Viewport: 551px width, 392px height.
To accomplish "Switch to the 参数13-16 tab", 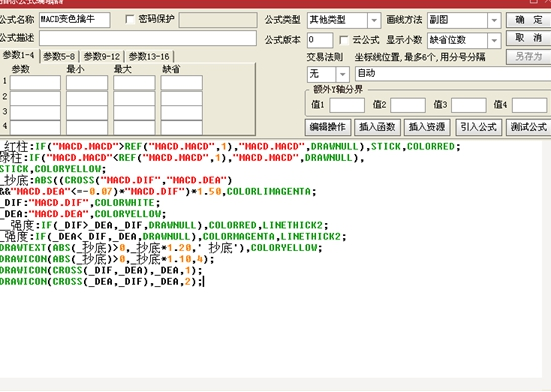I will 149,57.
